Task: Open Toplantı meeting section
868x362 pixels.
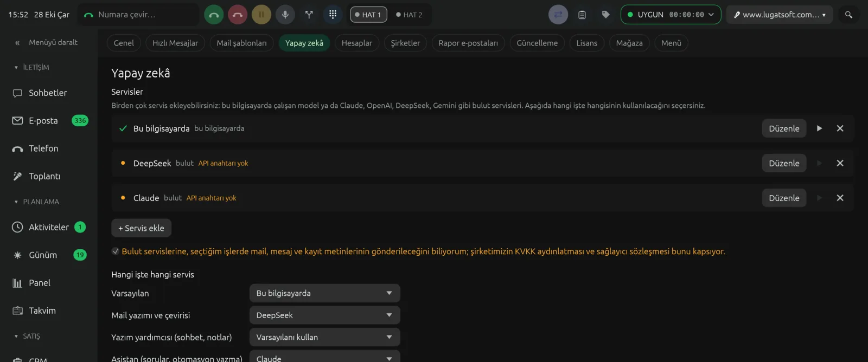Action: click(49, 176)
